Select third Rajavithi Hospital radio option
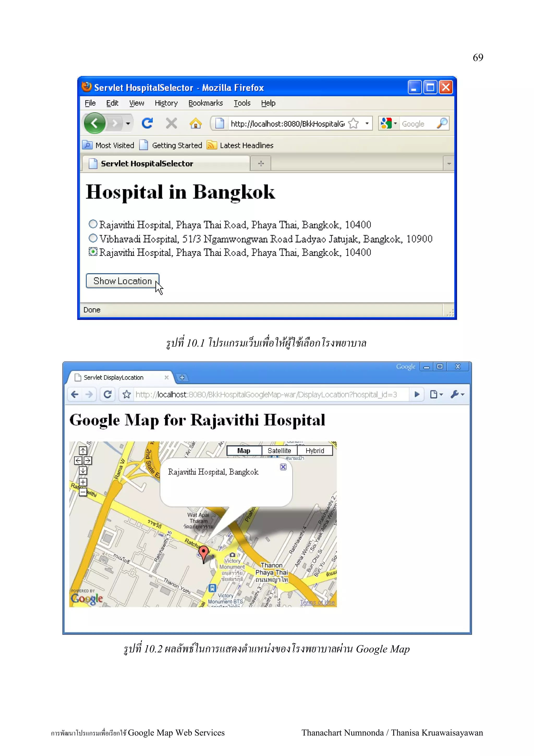 click(x=93, y=252)
